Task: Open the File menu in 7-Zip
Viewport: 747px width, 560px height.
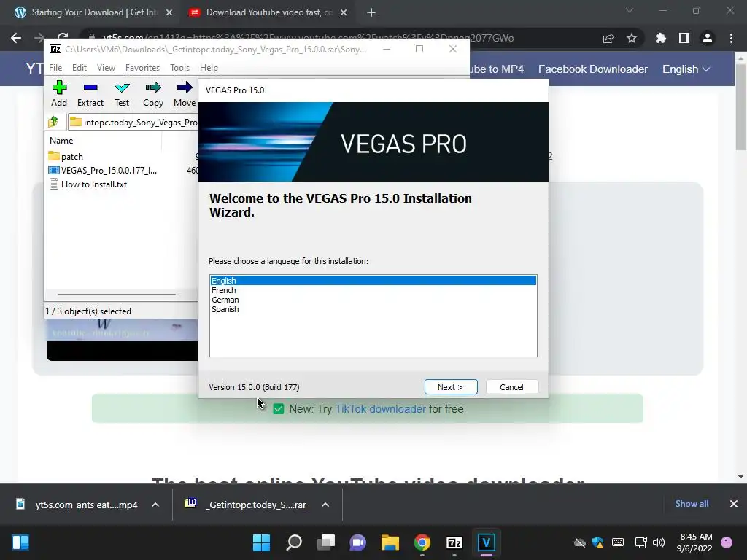Action: 55,68
